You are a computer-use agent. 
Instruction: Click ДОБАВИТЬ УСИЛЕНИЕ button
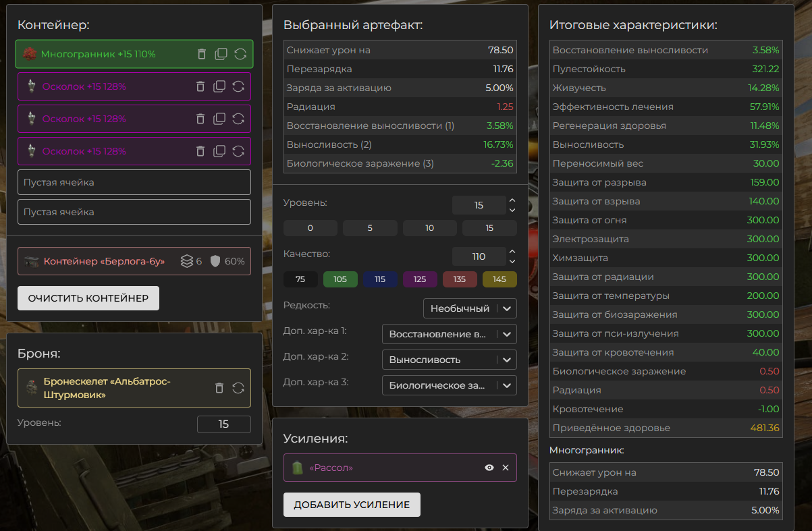pyautogui.click(x=352, y=505)
